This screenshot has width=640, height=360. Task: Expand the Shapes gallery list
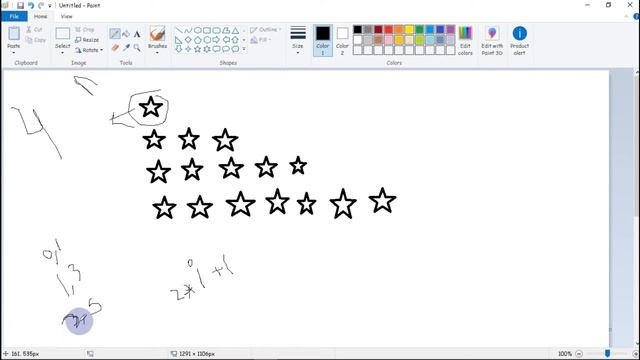[x=244, y=49]
